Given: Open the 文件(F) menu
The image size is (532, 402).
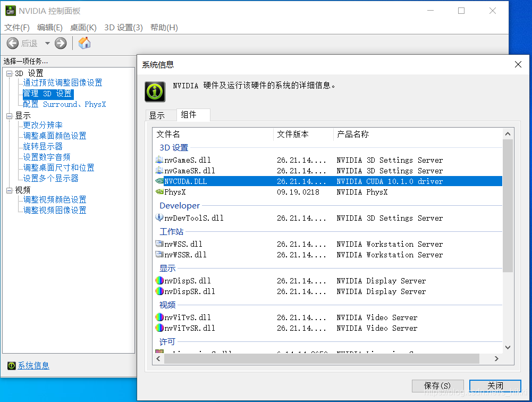Looking at the screenshot, I should [x=17, y=28].
